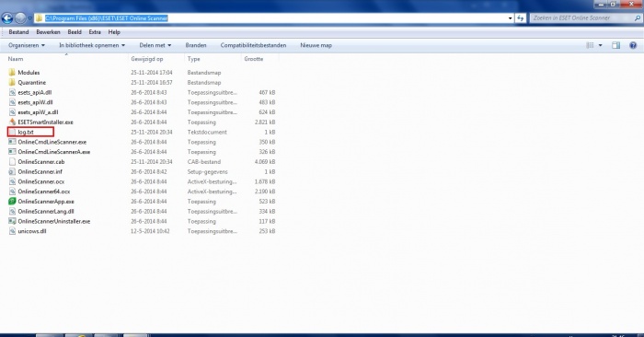This screenshot has height=337, width=644.
Task: Click the 2.821 kB size cell
Action: tap(265, 122)
